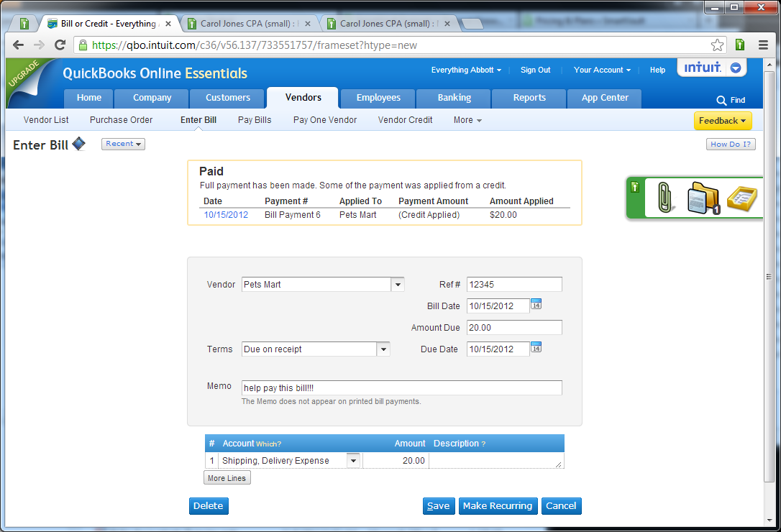Click the line 1 Amount field

[x=396, y=461]
